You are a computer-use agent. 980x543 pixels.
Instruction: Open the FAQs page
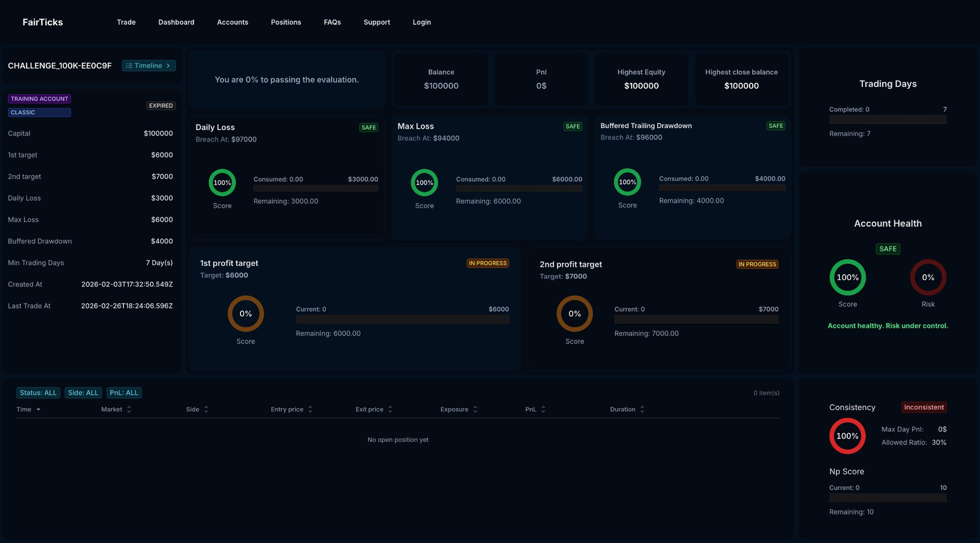point(333,22)
